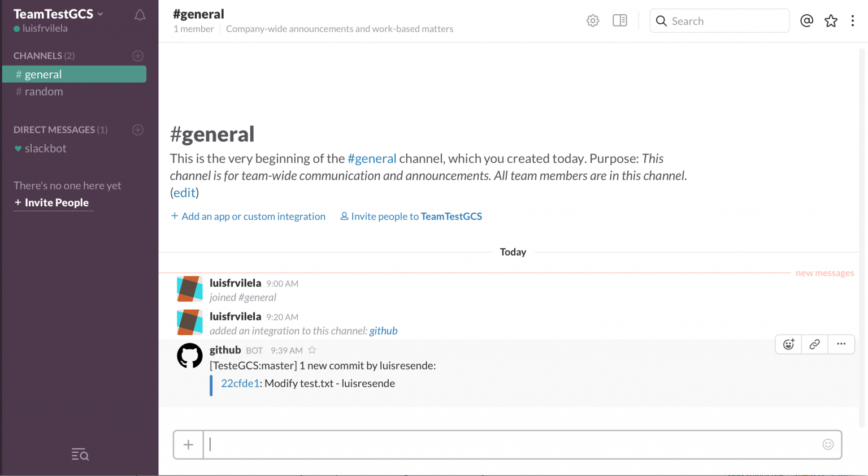Image resolution: width=868 pixels, height=476 pixels.
Task: Open more actions for the github bot message
Action: [x=841, y=344]
